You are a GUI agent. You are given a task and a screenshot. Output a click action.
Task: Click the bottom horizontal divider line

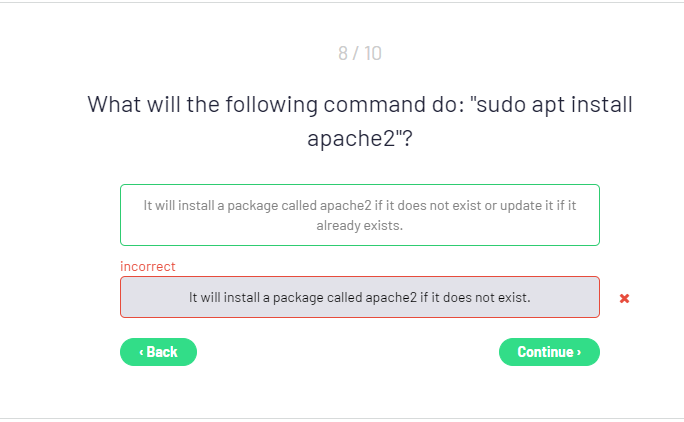point(342,418)
